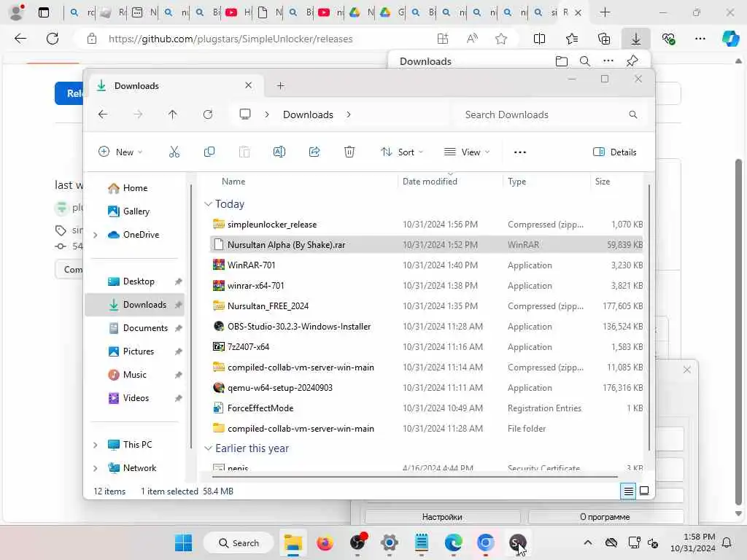Image resolution: width=747 pixels, height=560 pixels.
Task: Open Desktop from quick access
Action: click(x=135, y=281)
